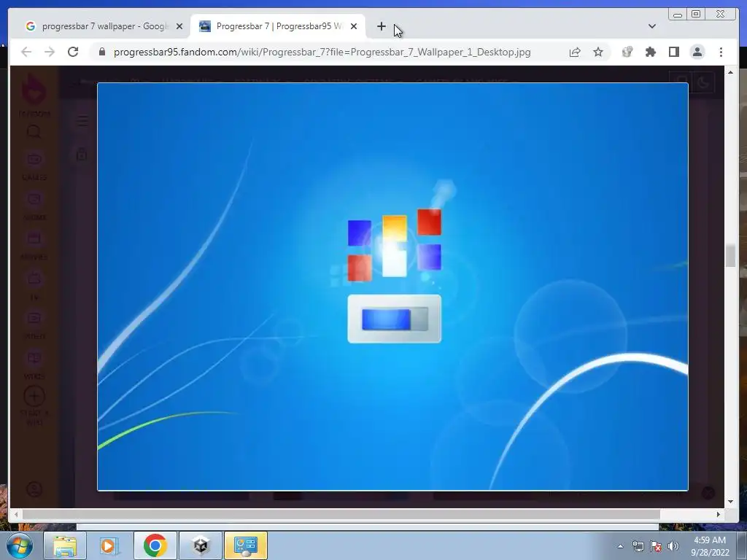Image resolution: width=747 pixels, height=560 pixels.
Task: Go back to the previous page
Action: [26, 52]
